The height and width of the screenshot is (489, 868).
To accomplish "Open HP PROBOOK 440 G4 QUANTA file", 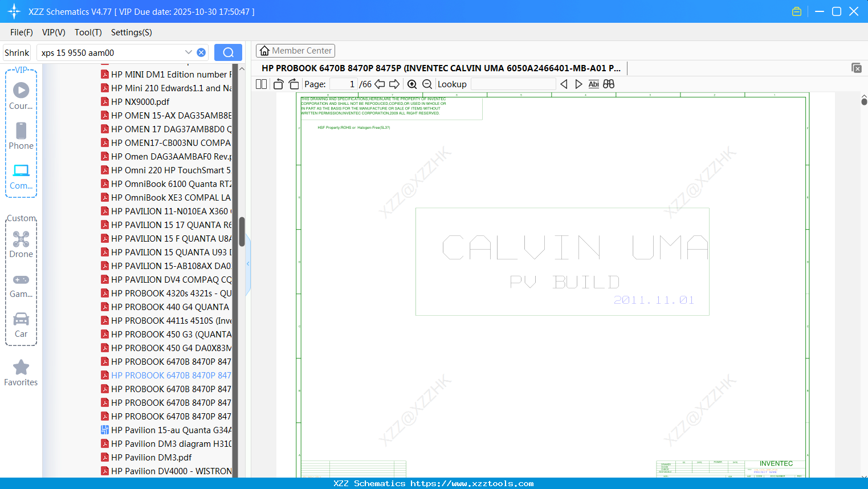I will 165,307.
